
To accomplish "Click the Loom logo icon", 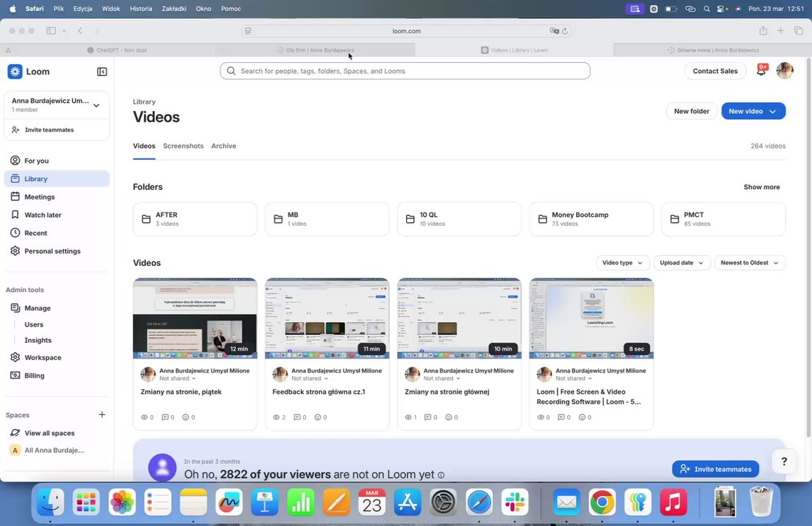I will click(15, 72).
